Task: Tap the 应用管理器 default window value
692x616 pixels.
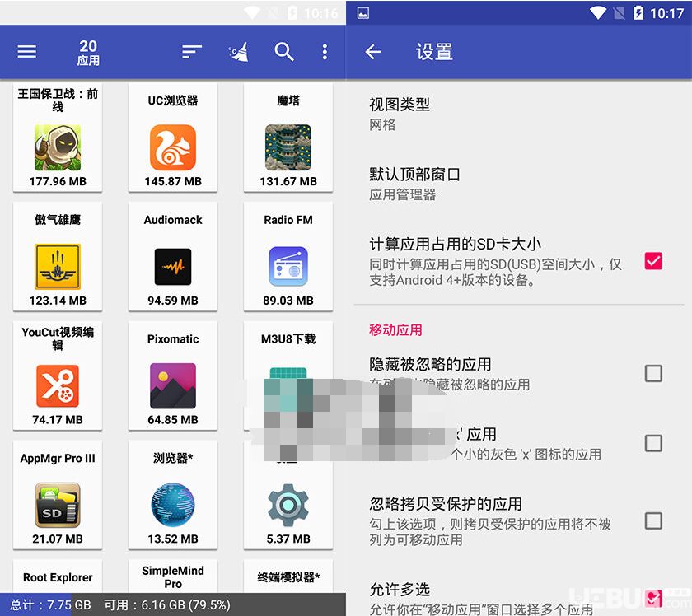Action: [402, 194]
